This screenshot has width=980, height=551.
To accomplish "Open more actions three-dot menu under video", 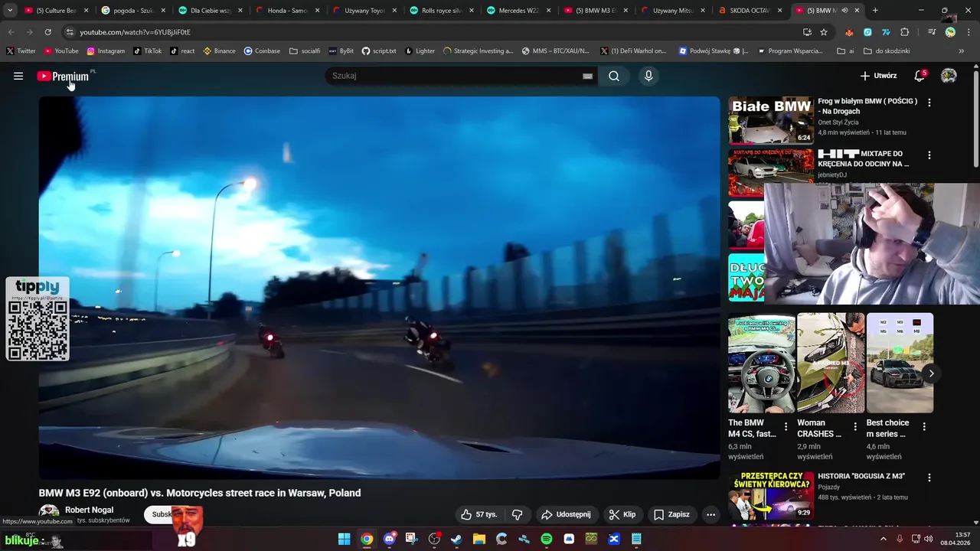I will pyautogui.click(x=710, y=514).
